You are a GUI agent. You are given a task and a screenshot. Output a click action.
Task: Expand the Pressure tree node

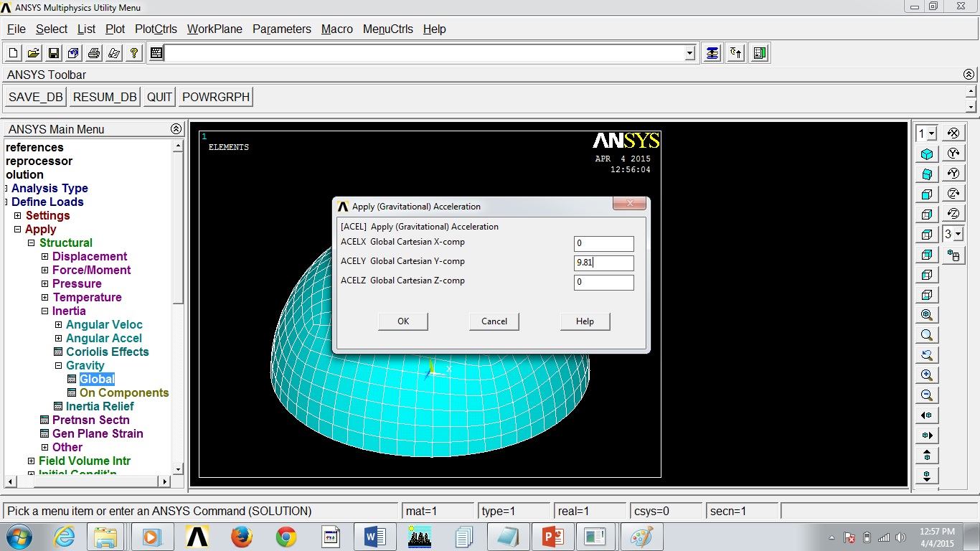point(44,283)
